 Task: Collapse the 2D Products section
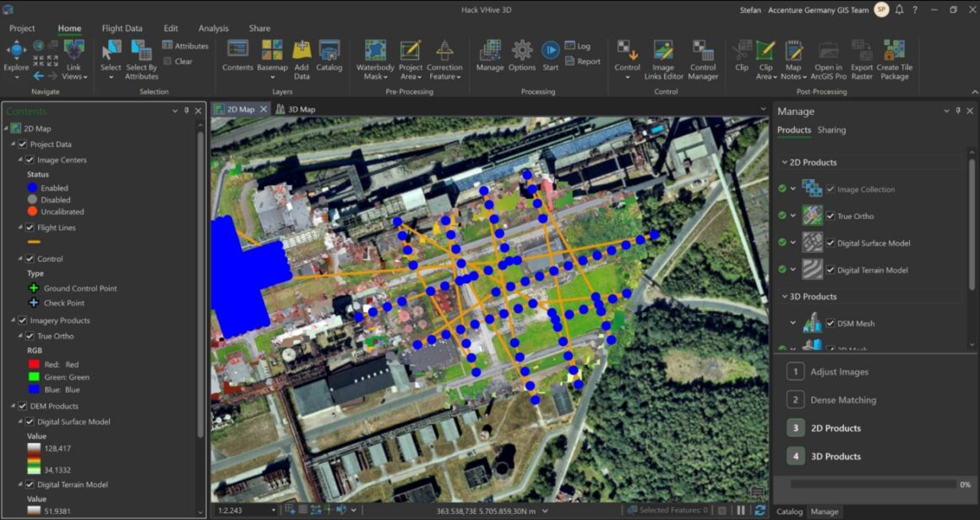[x=784, y=161]
